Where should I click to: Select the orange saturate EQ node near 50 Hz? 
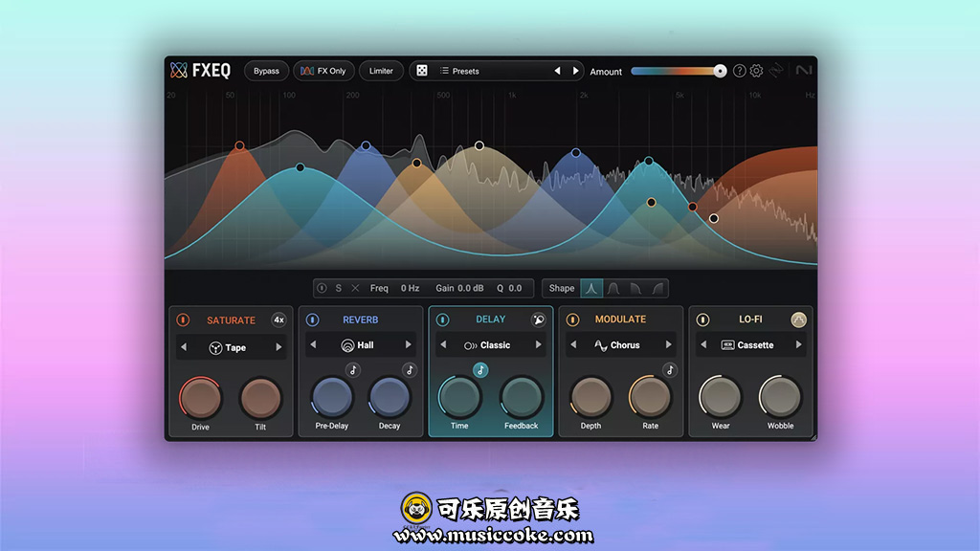pos(240,145)
